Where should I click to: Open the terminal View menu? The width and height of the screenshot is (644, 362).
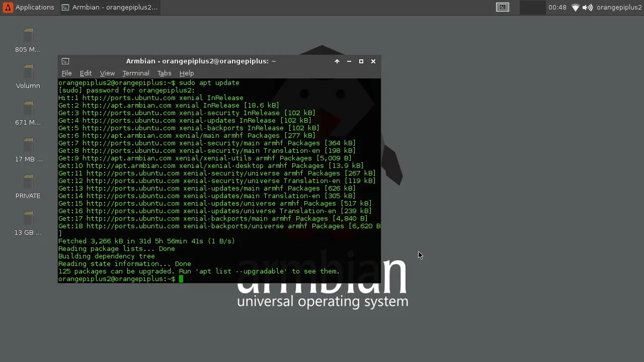107,73
